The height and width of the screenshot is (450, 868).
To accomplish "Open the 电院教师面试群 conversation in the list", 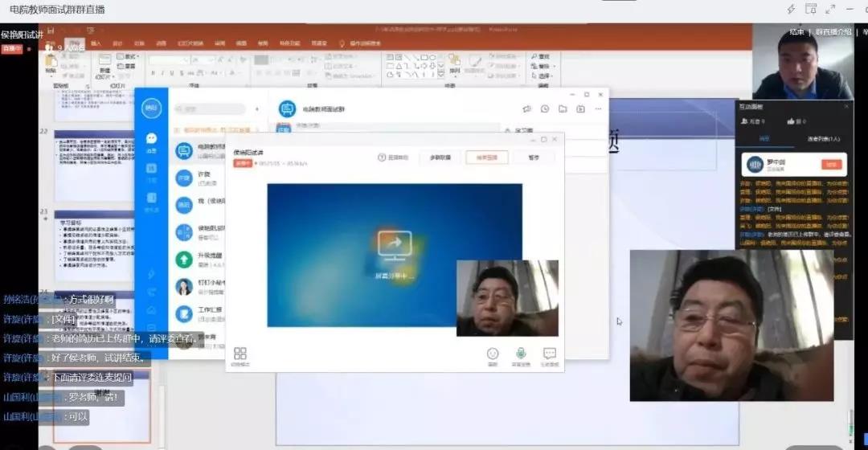I will [x=199, y=151].
